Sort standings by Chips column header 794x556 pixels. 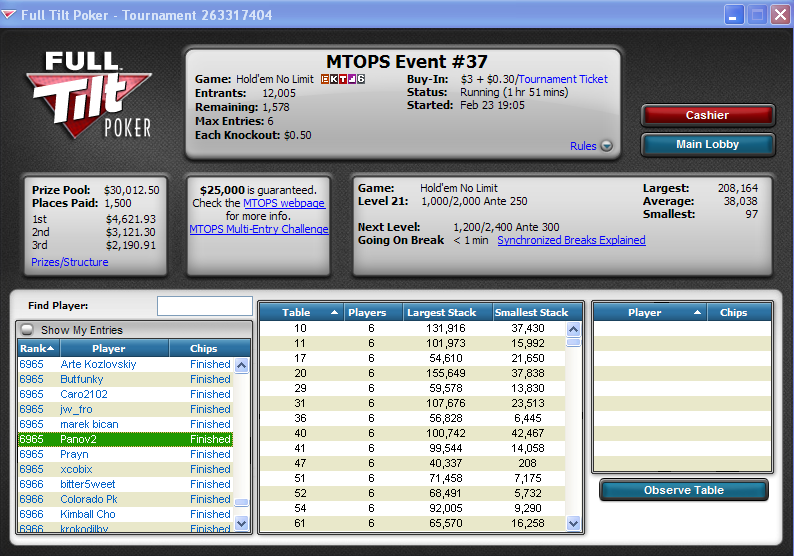pos(209,348)
